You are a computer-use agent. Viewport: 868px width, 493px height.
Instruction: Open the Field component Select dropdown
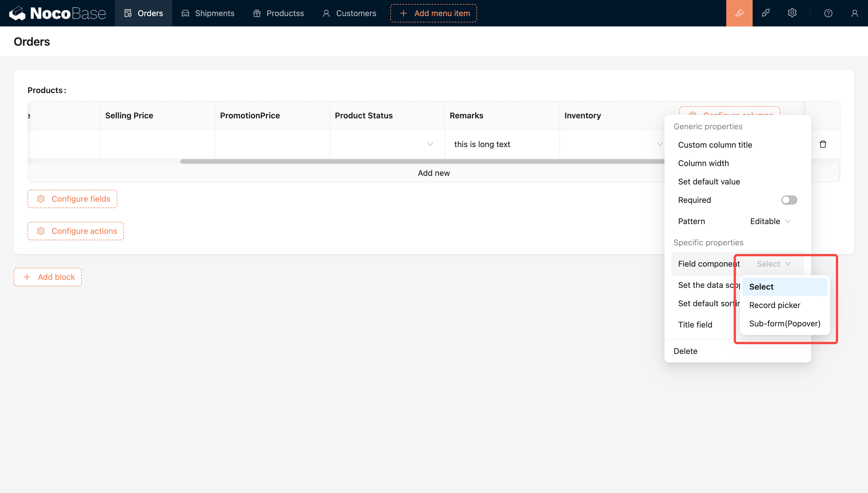coord(773,264)
